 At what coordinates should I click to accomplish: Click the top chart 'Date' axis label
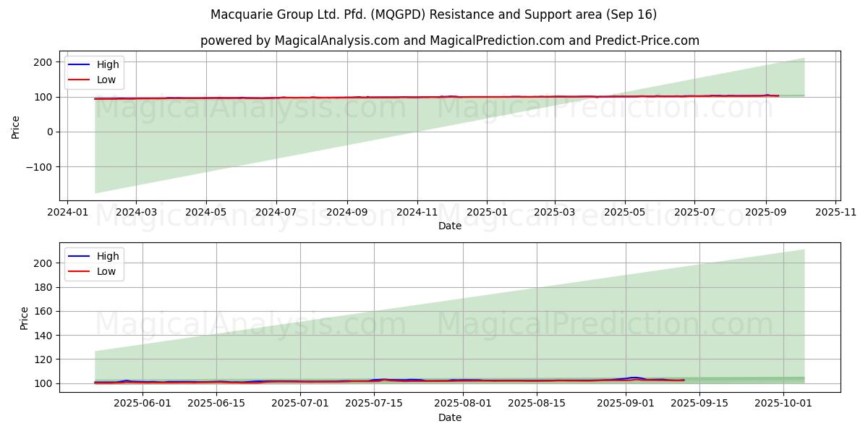click(x=450, y=226)
